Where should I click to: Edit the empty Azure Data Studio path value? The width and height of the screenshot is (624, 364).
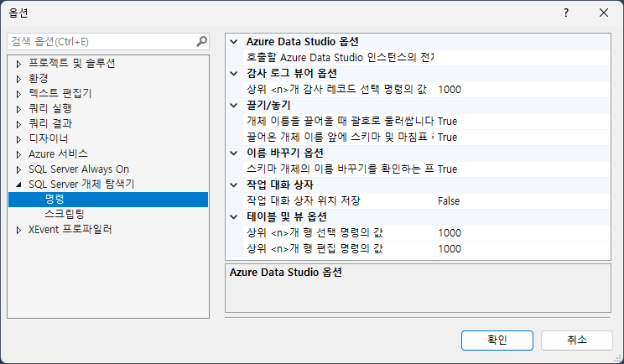click(523, 58)
